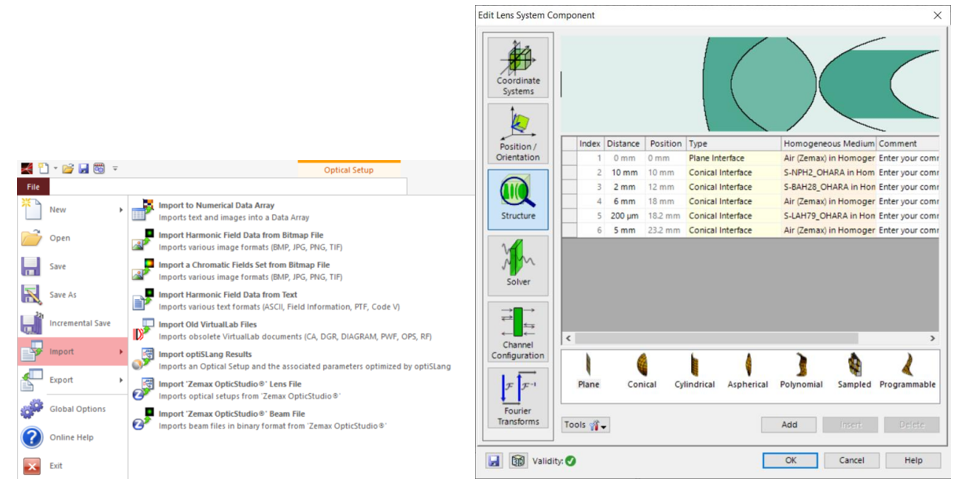The height and width of the screenshot is (501, 973).
Task: Choose the Cylindrical interface type
Action: (x=694, y=371)
